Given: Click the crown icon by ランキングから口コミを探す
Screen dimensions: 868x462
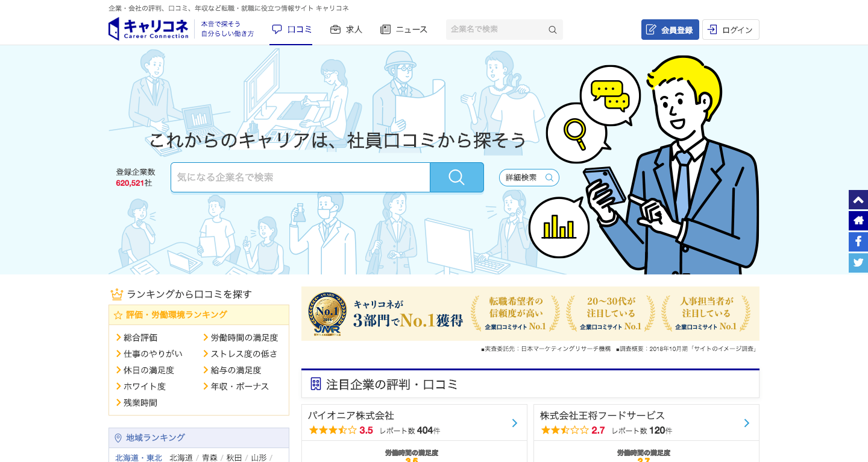Looking at the screenshot, I should 117,294.
